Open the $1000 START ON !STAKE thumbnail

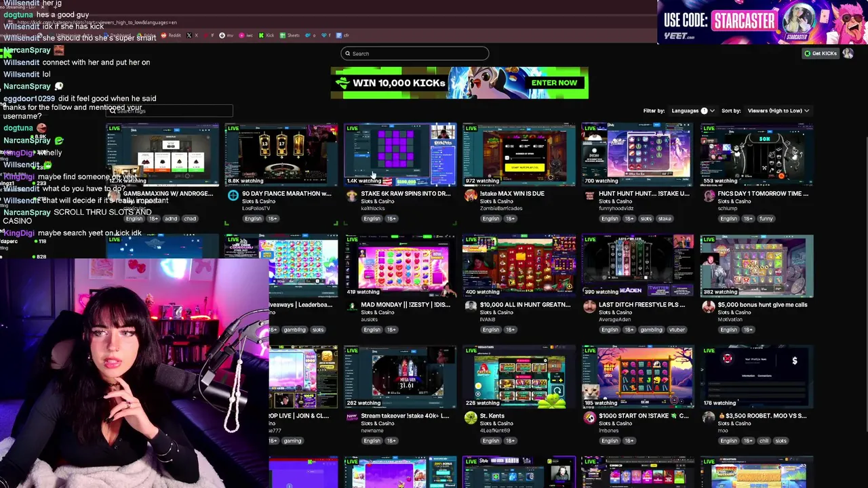click(637, 377)
